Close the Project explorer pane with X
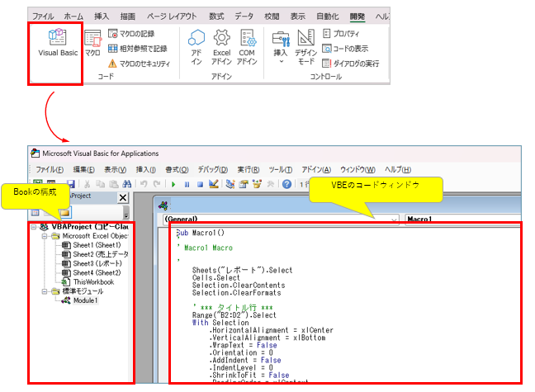Viewport: 535px width, 392px height. pos(123,197)
